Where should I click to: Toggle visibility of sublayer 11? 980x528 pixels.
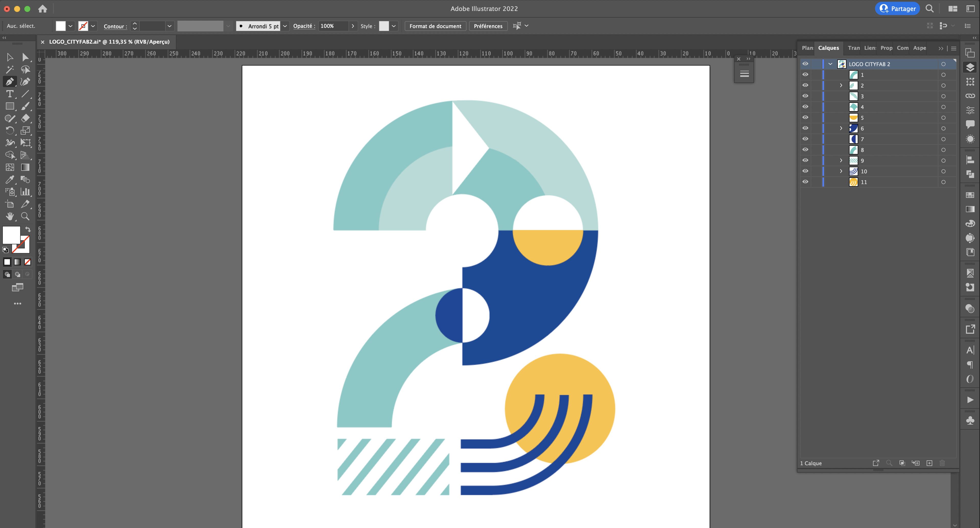[x=805, y=182]
